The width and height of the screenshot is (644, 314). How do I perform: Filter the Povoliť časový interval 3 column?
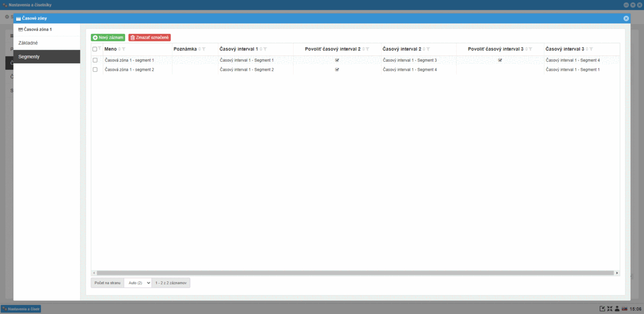click(x=530, y=49)
